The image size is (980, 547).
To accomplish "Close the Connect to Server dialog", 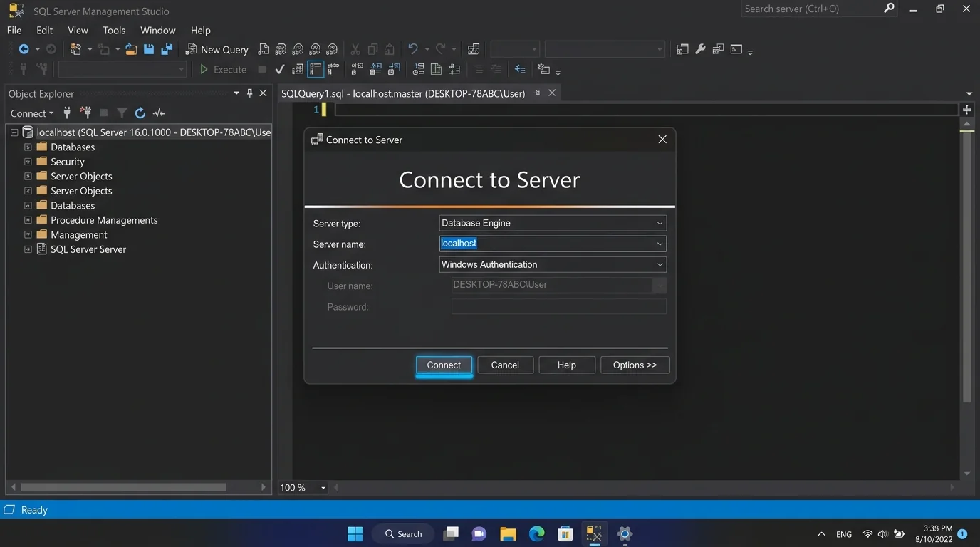I will pos(662,140).
